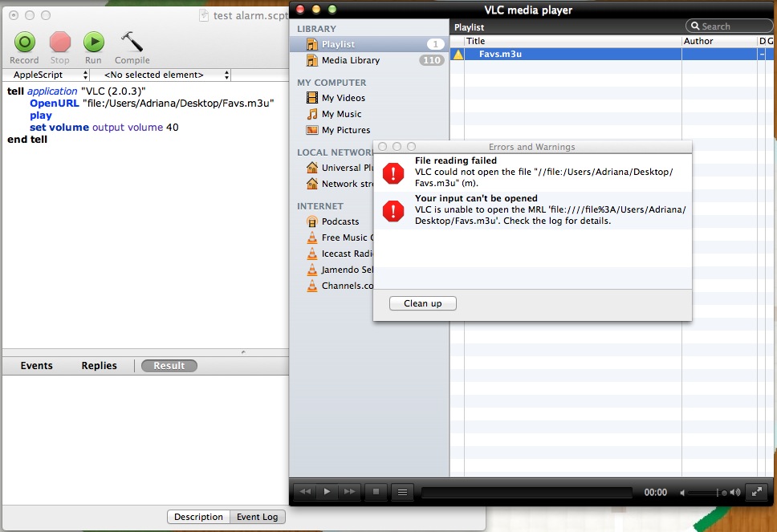This screenshot has height=532, width=777.
Task: Open Icecast Radio Directory item
Action: coord(340,254)
